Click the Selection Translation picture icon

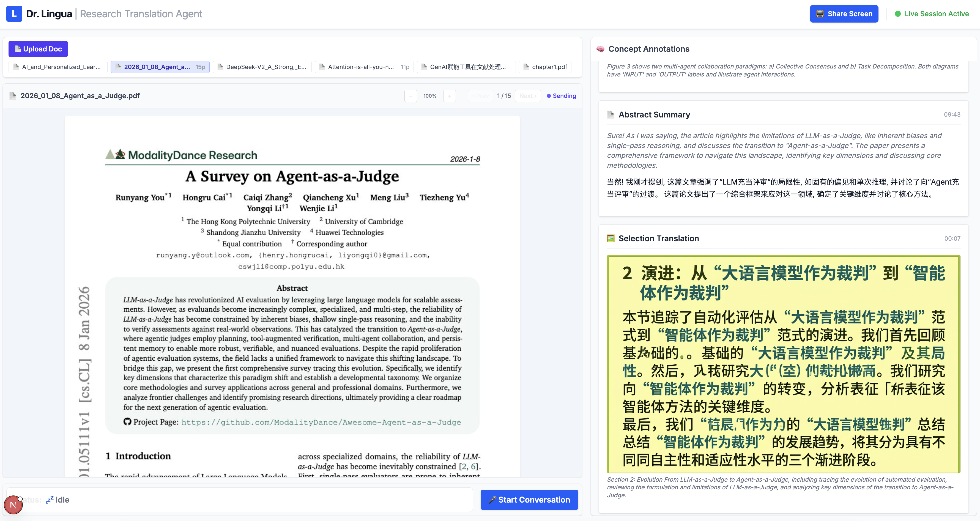(611, 238)
